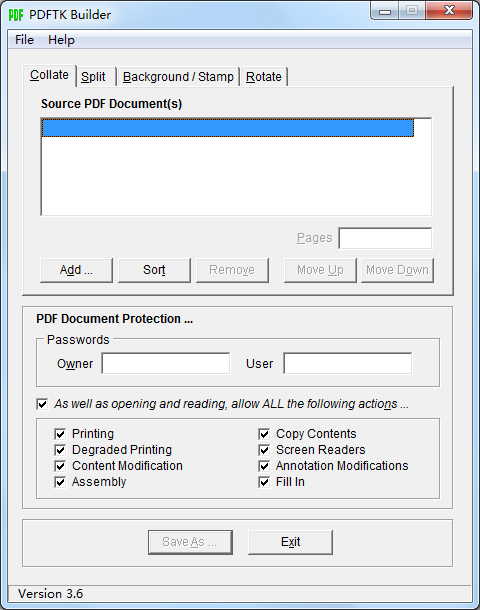
Task: Click the maximize window button
Action: point(412,11)
